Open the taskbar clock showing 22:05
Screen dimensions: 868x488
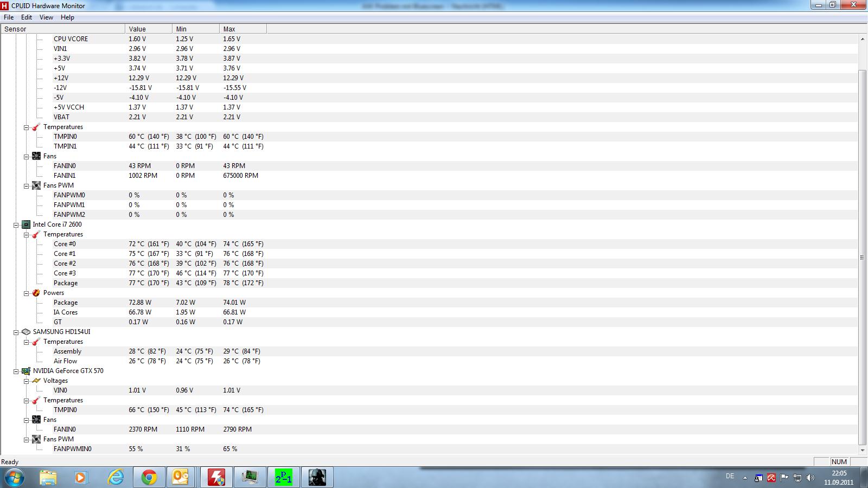click(x=839, y=477)
